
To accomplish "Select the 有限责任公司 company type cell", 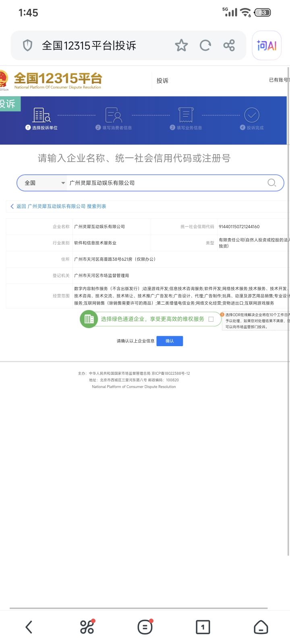I will (254, 243).
